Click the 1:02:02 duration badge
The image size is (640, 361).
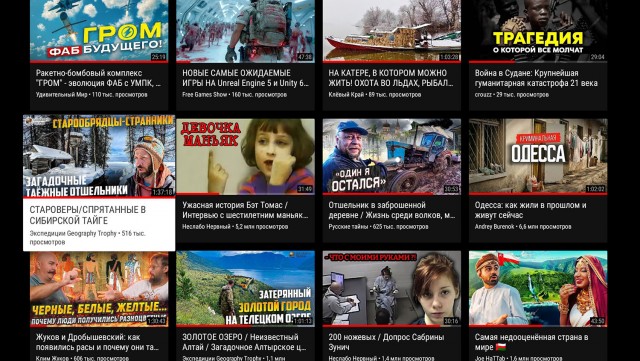point(595,189)
